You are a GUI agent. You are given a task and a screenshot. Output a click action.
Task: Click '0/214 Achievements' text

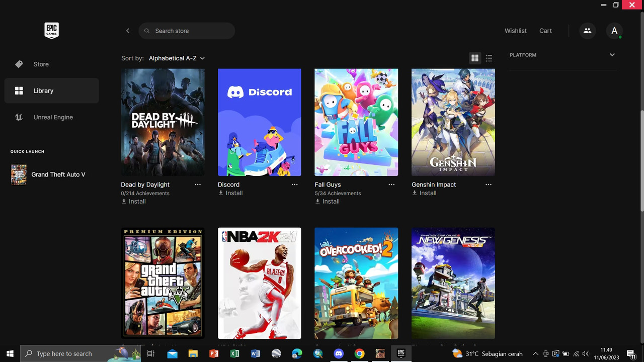145,193
